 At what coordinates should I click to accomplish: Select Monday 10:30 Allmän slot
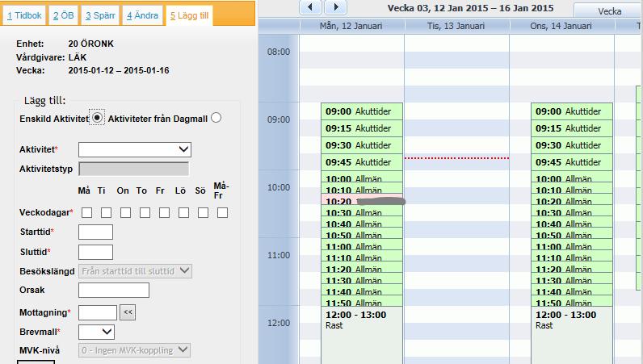362,211
